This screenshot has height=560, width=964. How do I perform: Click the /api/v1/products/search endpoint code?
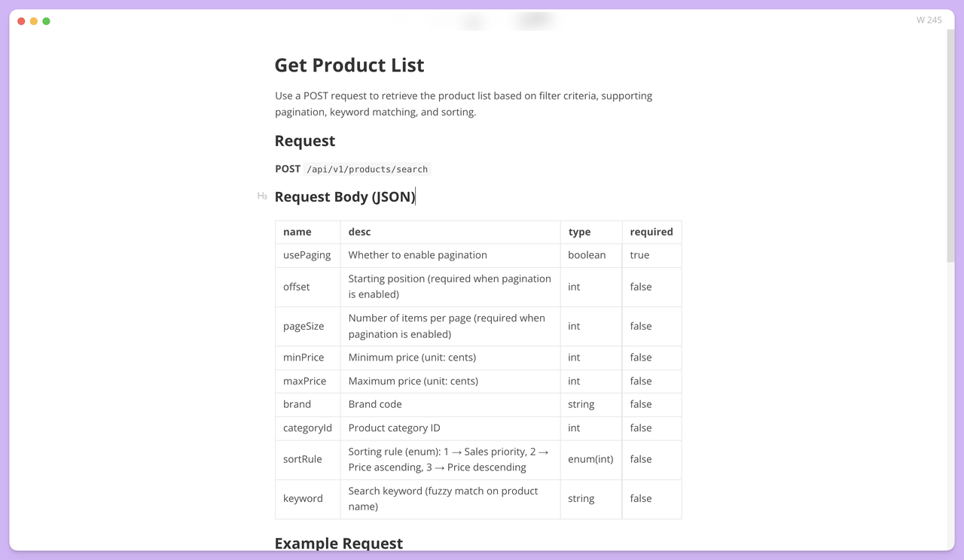click(x=368, y=169)
